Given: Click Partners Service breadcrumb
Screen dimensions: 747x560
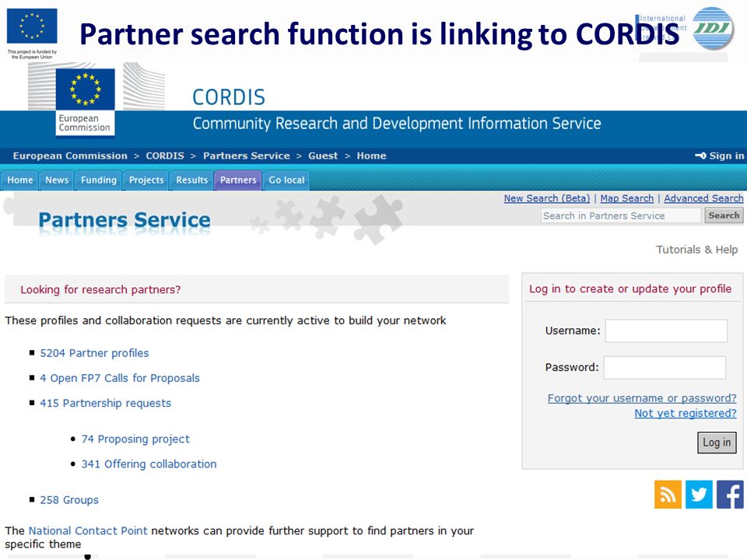Looking at the screenshot, I should point(247,156).
